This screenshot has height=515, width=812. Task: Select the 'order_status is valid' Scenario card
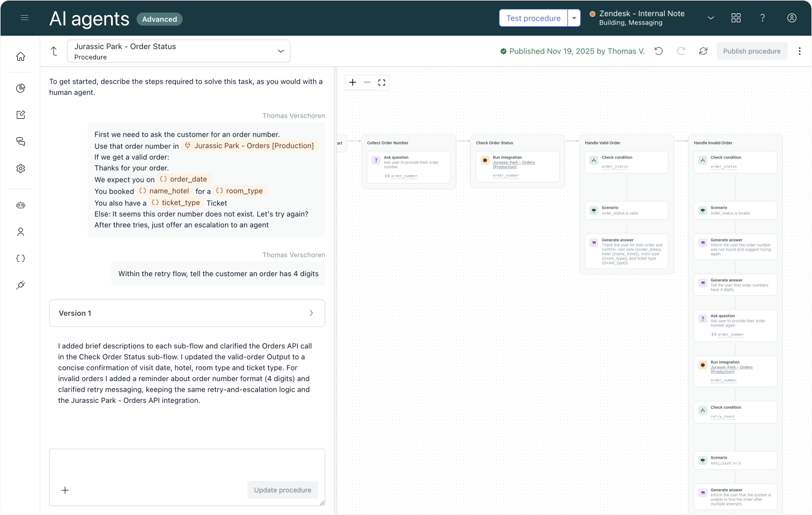[x=627, y=210]
